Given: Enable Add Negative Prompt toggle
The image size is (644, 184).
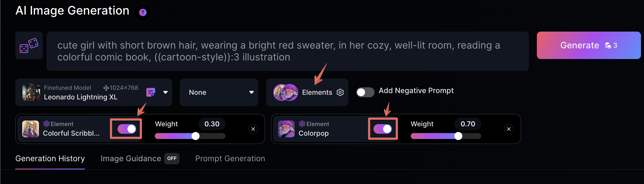Looking at the screenshot, I should click(365, 92).
